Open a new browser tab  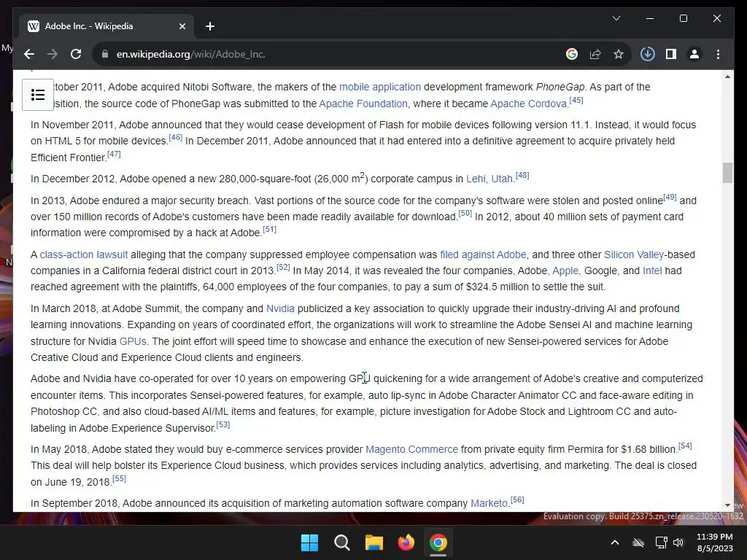point(210,26)
